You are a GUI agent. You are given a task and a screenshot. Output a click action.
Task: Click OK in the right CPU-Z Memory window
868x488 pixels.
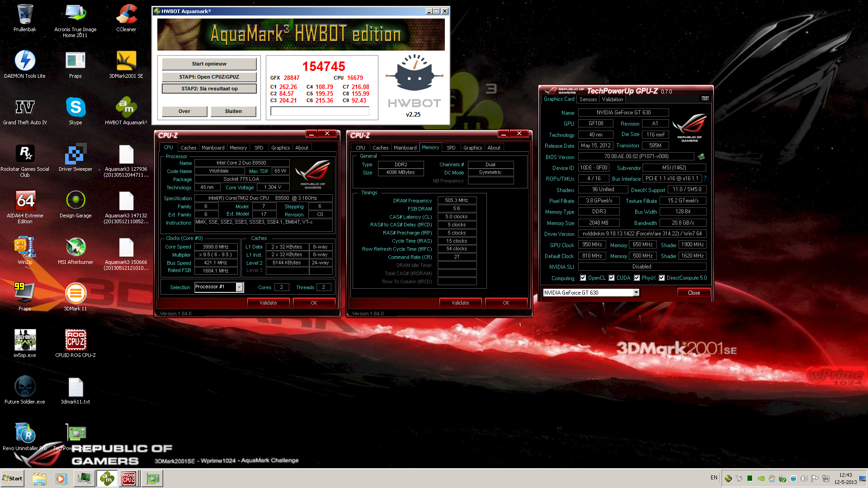(x=506, y=303)
